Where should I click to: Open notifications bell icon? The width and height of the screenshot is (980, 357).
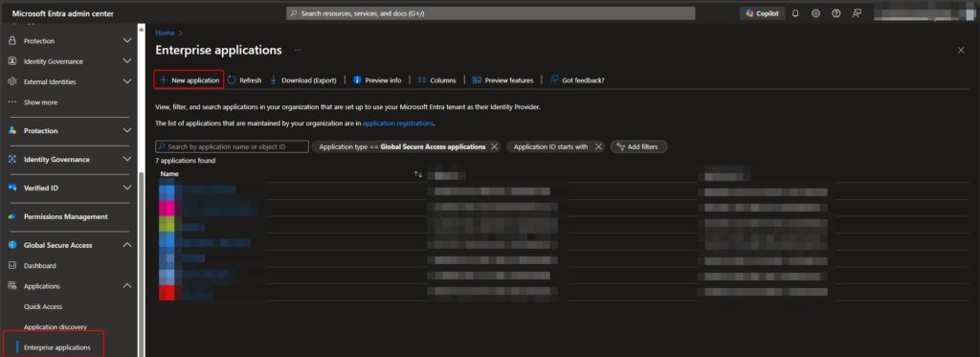coord(795,13)
